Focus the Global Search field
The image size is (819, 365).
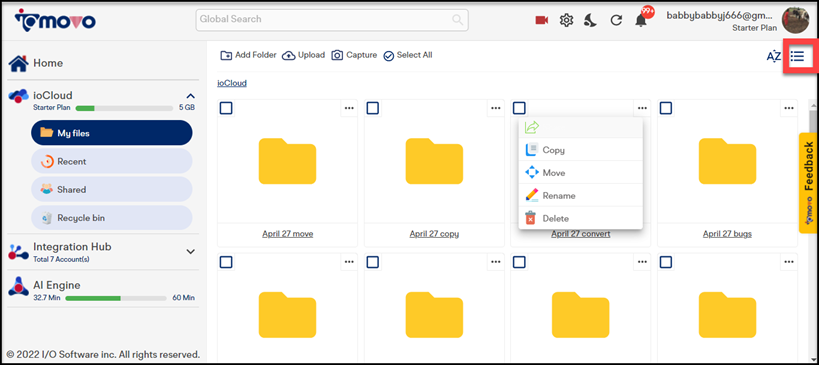(332, 20)
